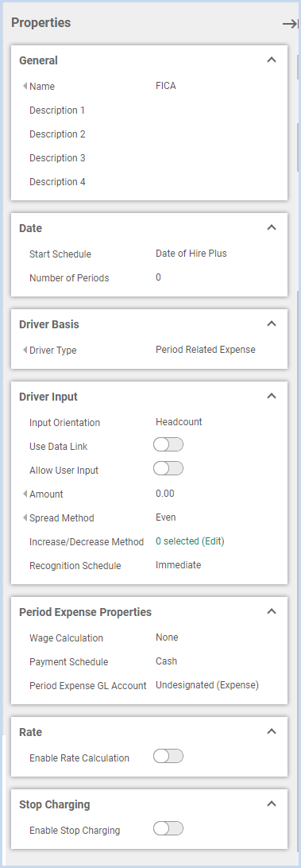Image resolution: width=301 pixels, height=868 pixels.
Task: Click the triangle marker beside Name
Action: tap(25, 86)
